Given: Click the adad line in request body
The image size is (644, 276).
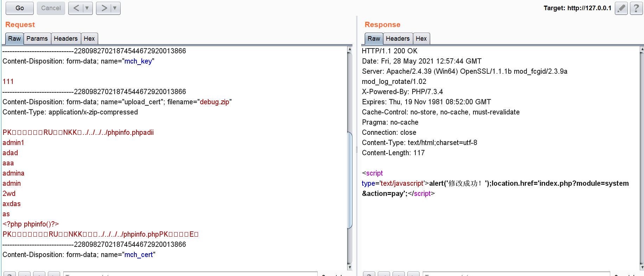Looking at the screenshot, I should coord(10,153).
